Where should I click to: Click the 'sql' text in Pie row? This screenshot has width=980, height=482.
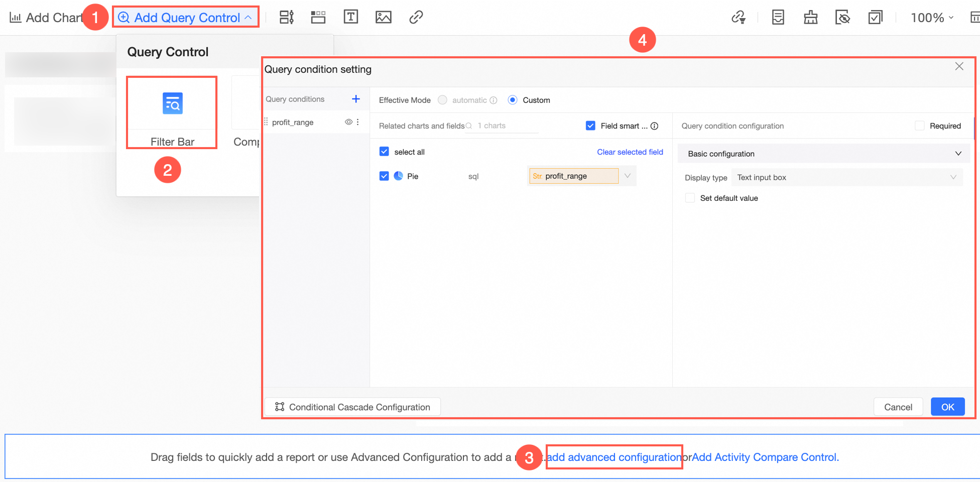[473, 176]
